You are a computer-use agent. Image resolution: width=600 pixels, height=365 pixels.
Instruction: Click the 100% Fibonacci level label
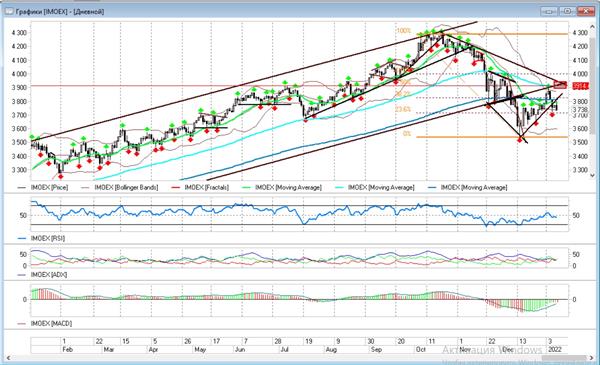(x=404, y=31)
